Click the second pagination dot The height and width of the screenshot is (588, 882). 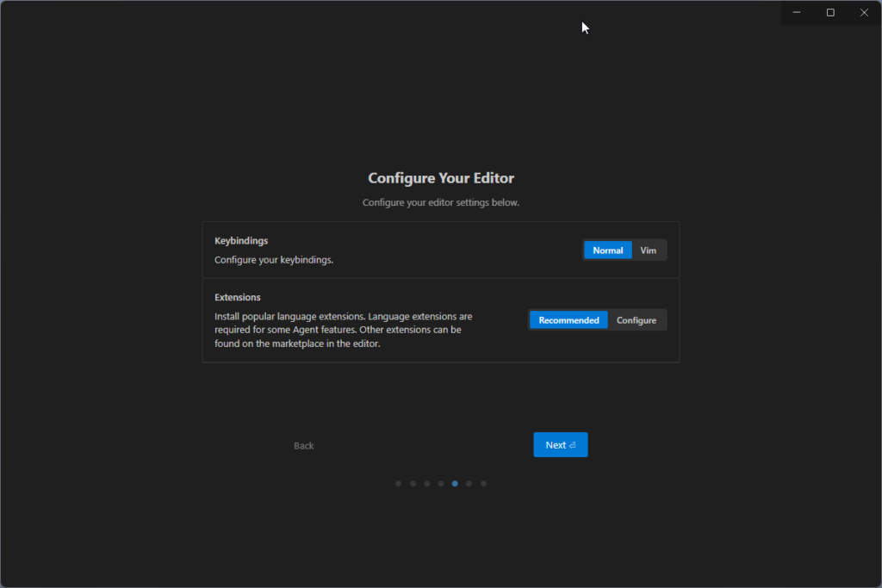(413, 484)
